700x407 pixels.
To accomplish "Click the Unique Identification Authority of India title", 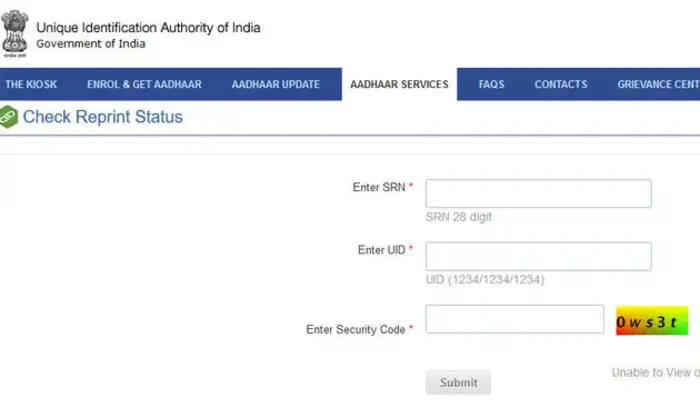I will 148,28.
